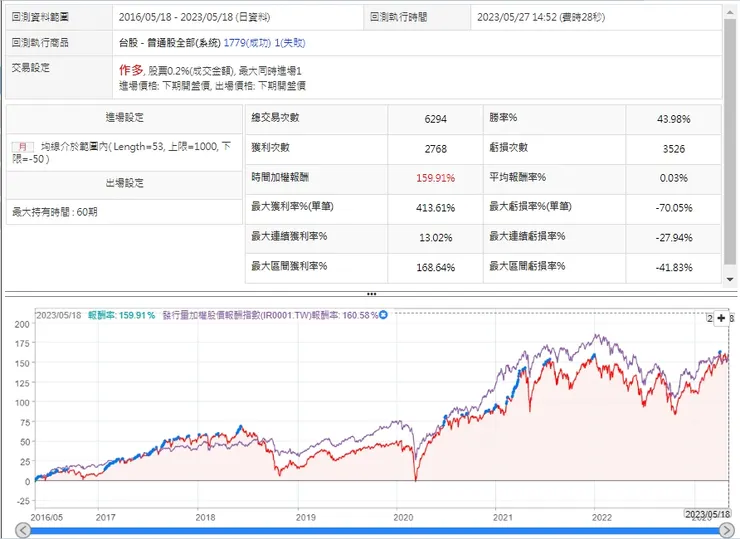Screen dimensions: 740x539
Task: Click the 最大區間虧損率% label
Action: click(527, 266)
